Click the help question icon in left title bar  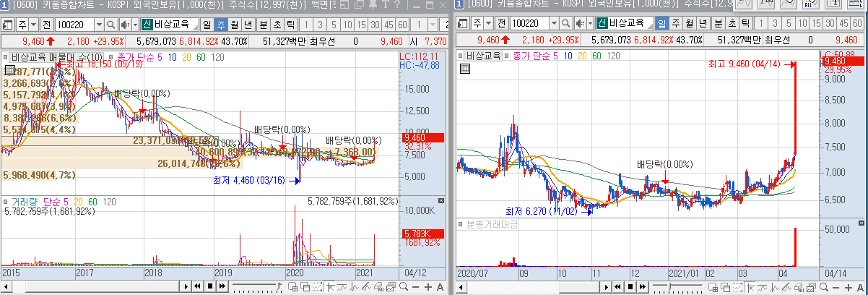[x=397, y=5]
